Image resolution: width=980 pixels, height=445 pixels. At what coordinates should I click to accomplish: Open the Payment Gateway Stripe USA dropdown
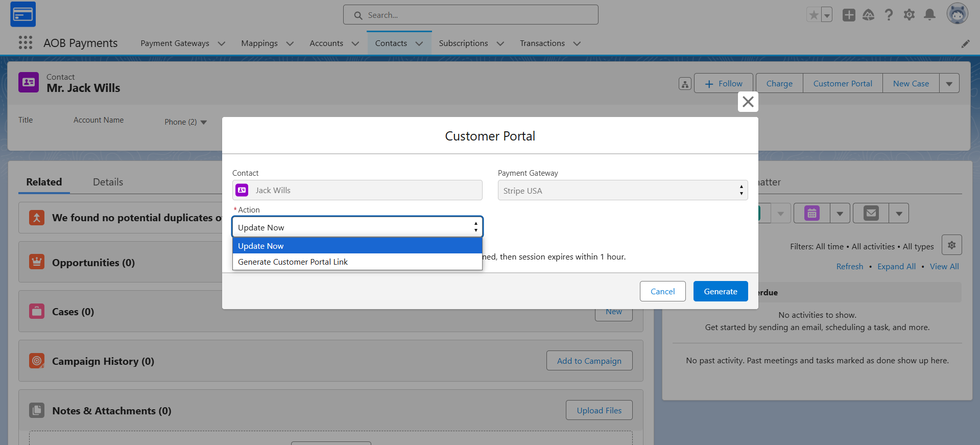click(x=623, y=190)
